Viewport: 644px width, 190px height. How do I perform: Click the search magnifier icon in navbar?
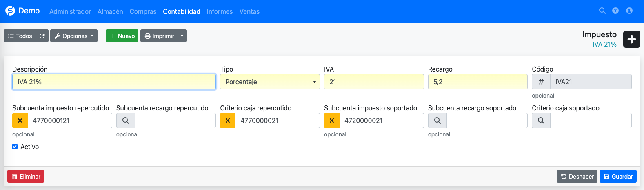(x=602, y=11)
